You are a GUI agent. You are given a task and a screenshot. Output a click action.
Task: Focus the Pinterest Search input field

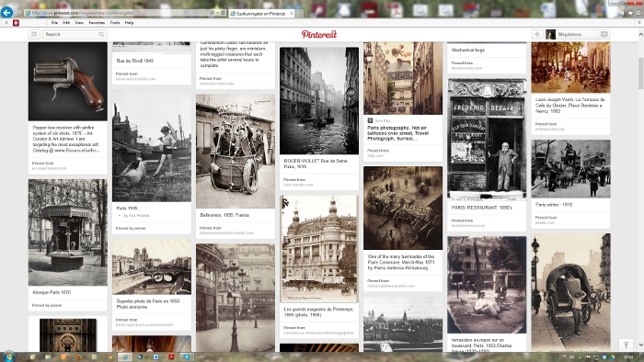coord(71,34)
